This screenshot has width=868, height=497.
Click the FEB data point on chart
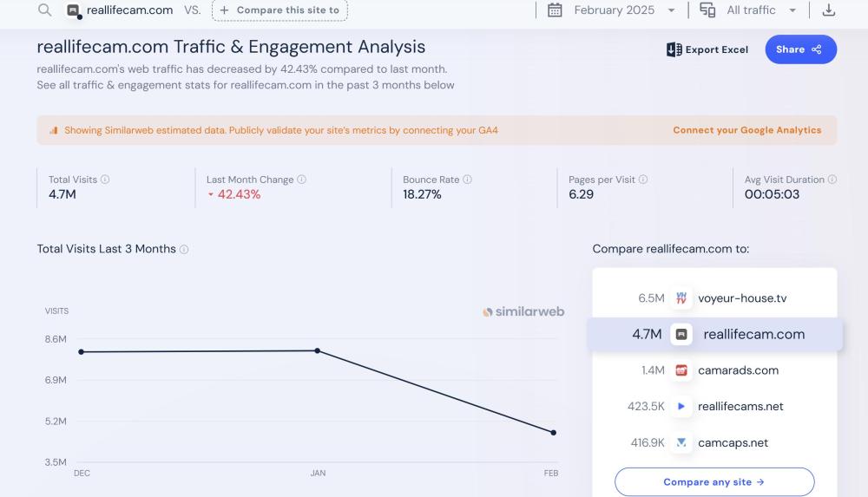(553, 432)
